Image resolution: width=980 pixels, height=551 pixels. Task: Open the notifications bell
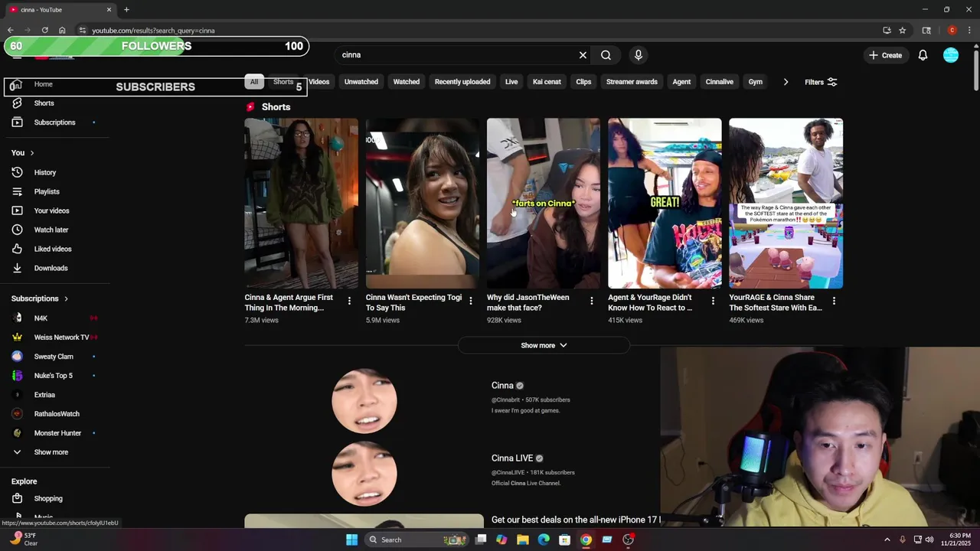tap(923, 55)
